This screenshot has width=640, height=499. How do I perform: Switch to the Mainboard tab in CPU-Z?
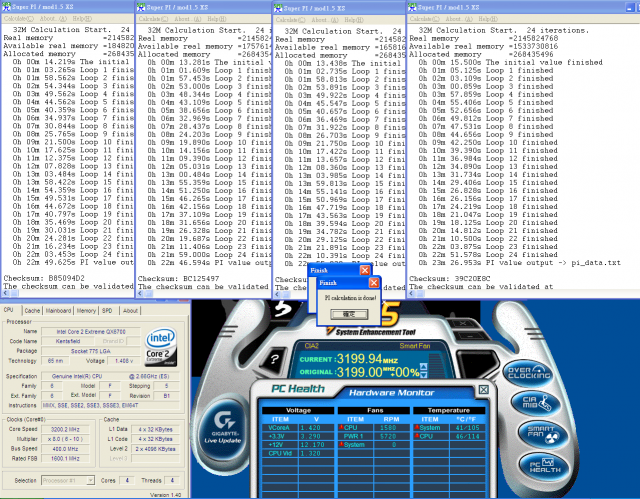pyautogui.click(x=58, y=310)
